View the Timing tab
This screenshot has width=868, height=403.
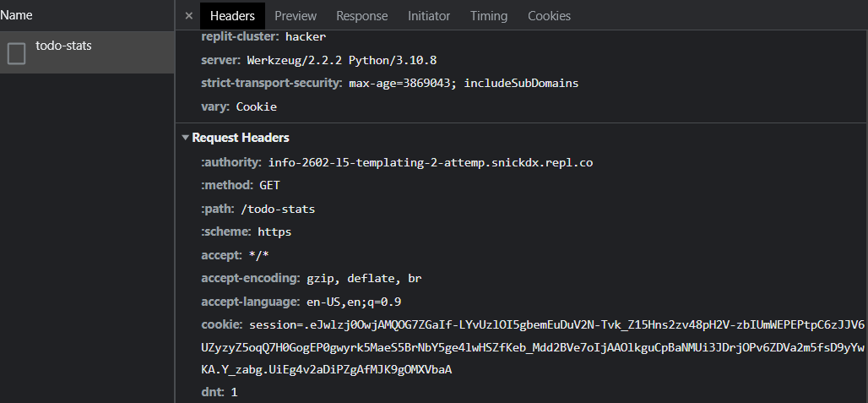(x=489, y=16)
